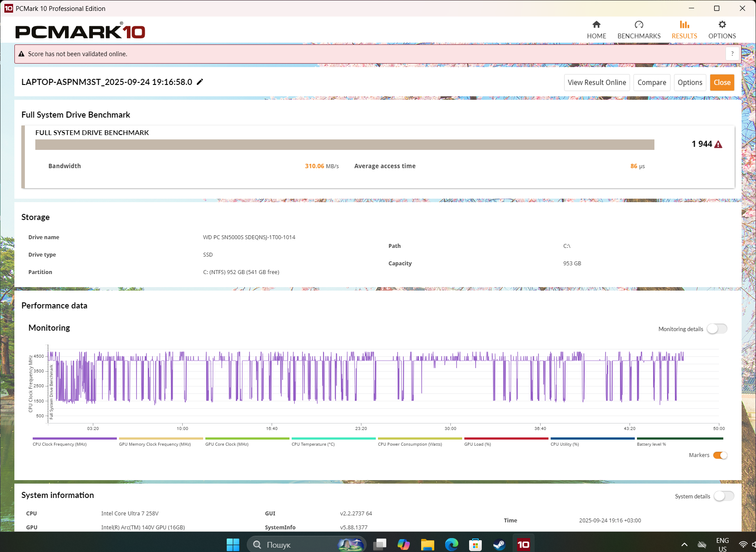Screen dimensions: 756x552
Task: Click the GPU value Intel(R) Arc(TM) 140V GPU
Action: click(143, 528)
